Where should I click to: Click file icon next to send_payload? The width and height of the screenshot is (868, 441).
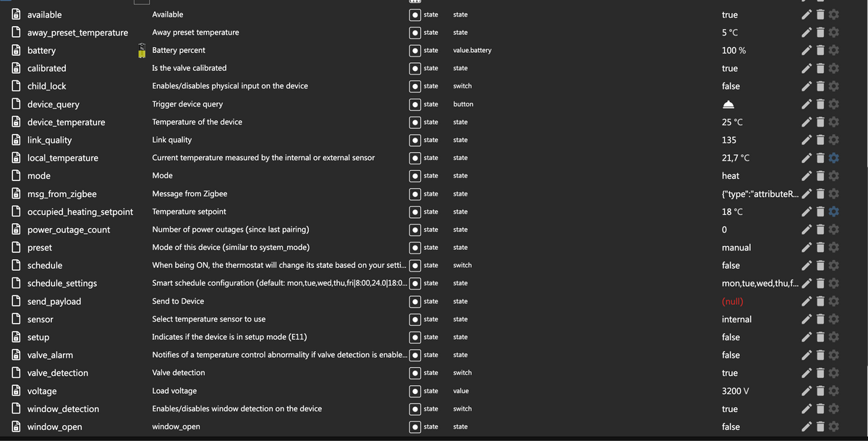coord(15,301)
